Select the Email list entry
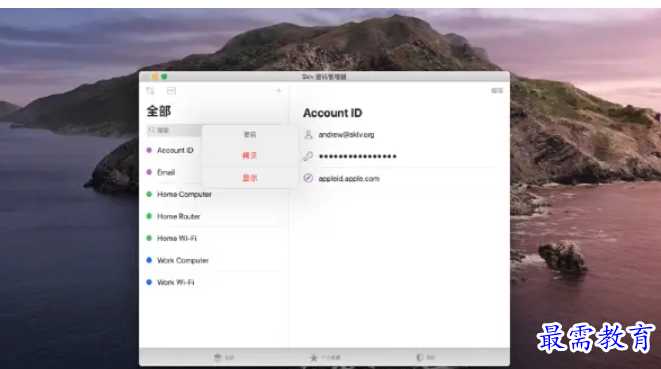661x369 pixels. (x=166, y=172)
